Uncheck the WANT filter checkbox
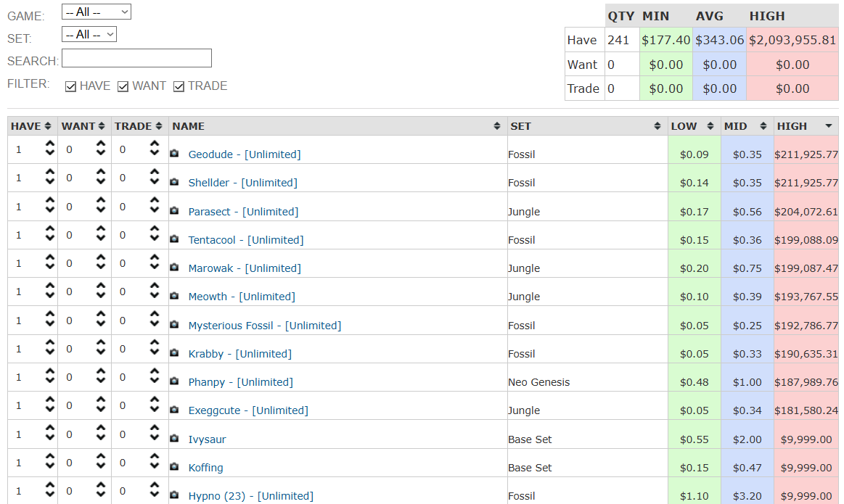Screen dimensions: 844x504 pos(123,86)
